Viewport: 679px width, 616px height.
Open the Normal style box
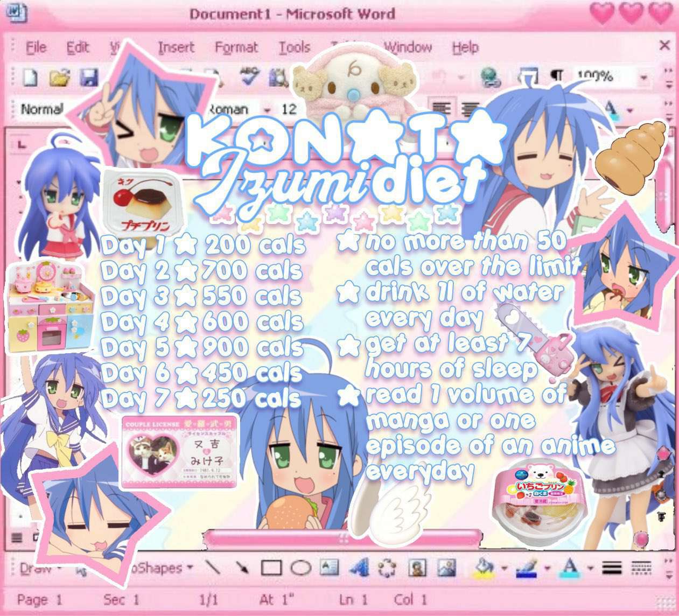point(41,109)
